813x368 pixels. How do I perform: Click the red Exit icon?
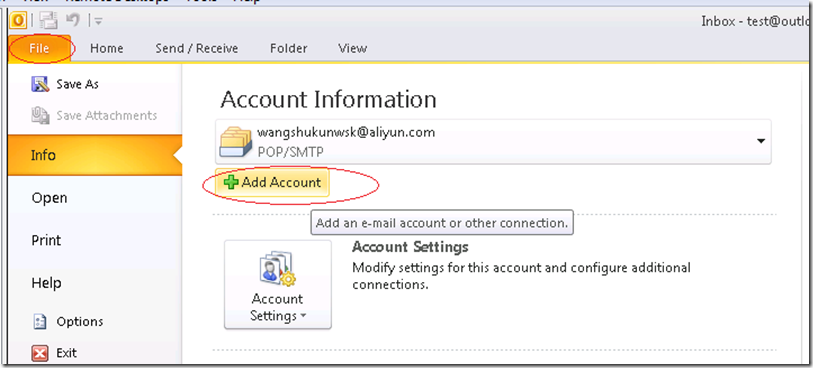click(x=40, y=353)
